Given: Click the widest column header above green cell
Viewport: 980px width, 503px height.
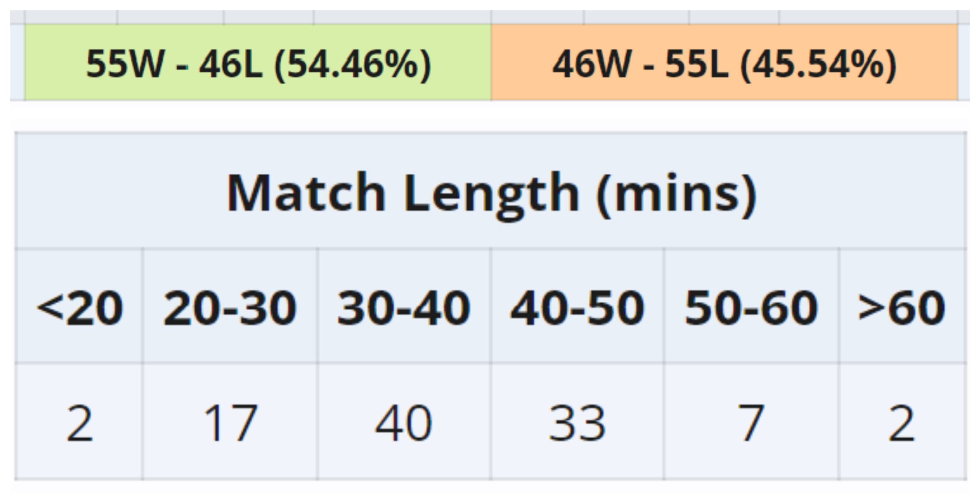Looking at the screenshot, I should click(x=402, y=17).
